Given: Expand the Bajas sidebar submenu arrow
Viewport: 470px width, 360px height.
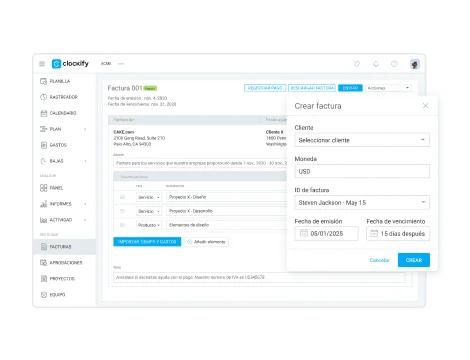Looking at the screenshot, I should (85, 161).
